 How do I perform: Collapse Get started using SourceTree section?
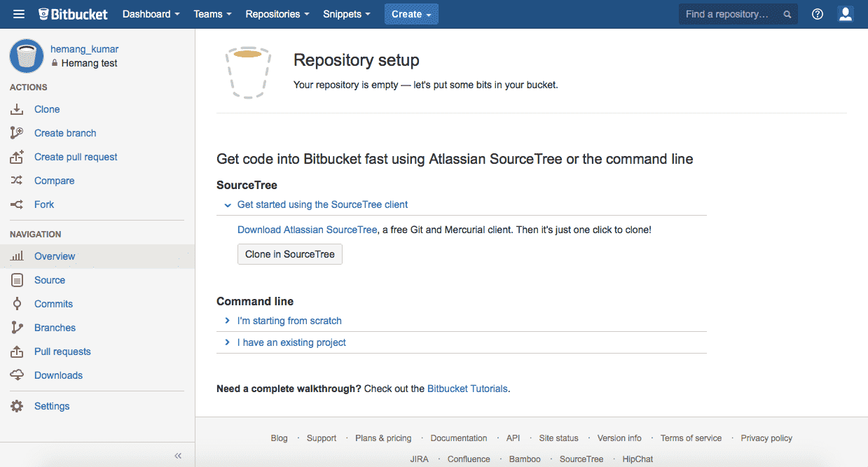[x=322, y=204]
